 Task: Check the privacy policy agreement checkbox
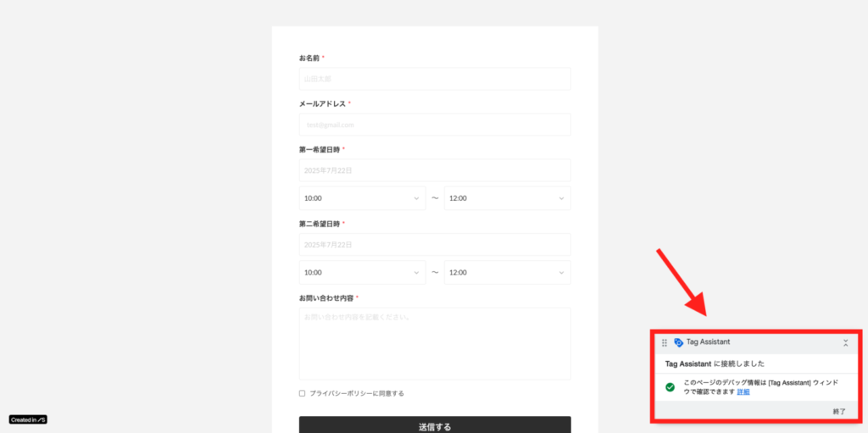(303, 393)
